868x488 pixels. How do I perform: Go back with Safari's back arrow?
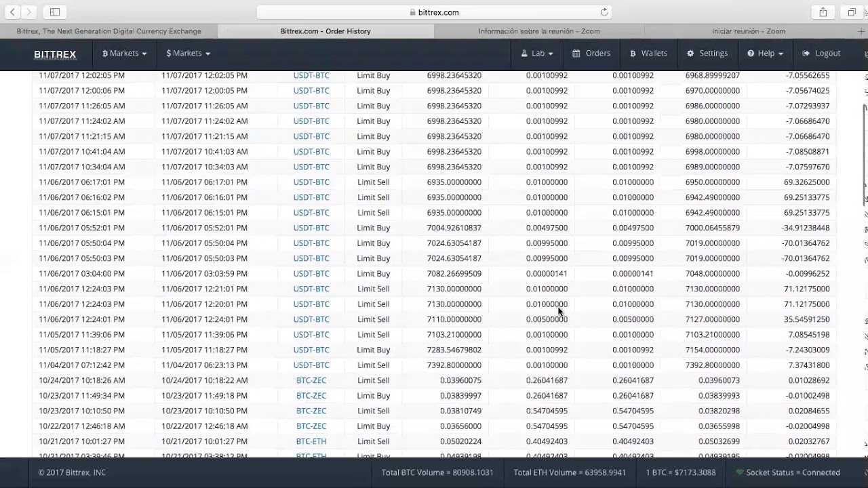click(x=12, y=12)
